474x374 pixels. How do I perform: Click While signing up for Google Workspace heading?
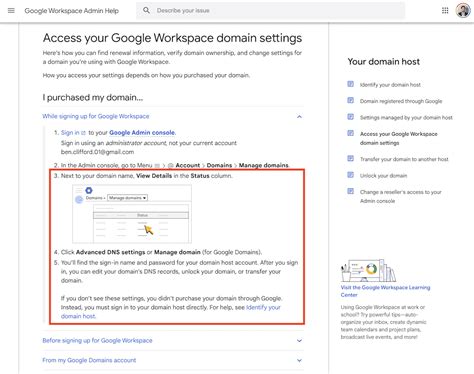point(96,116)
